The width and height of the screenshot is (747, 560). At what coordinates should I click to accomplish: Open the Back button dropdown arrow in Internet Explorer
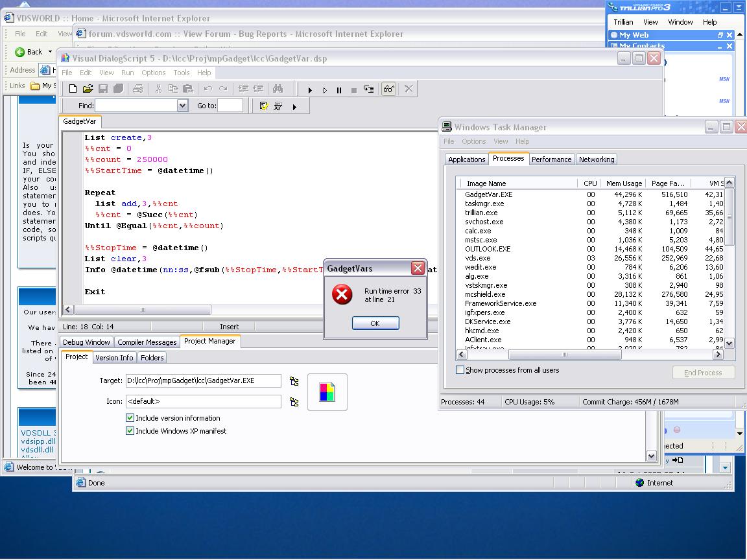[x=50, y=51]
